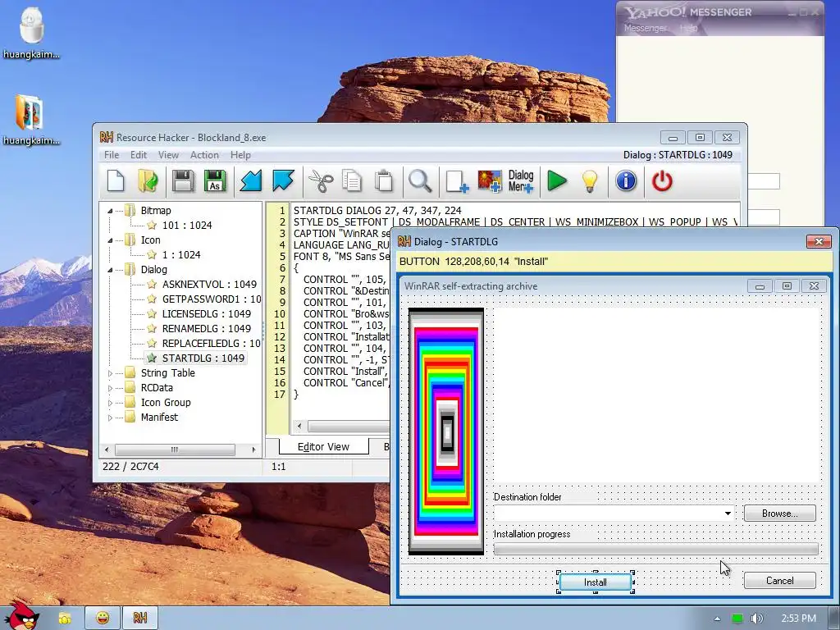Click the light bulb toolbar icon
Screen dimensions: 840x630
pyautogui.click(x=590, y=180)
